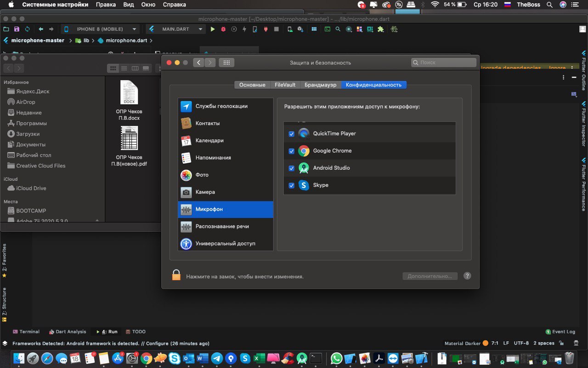
Task: Open the terminal icon in Android Studio toolbar
Action: 327,29
